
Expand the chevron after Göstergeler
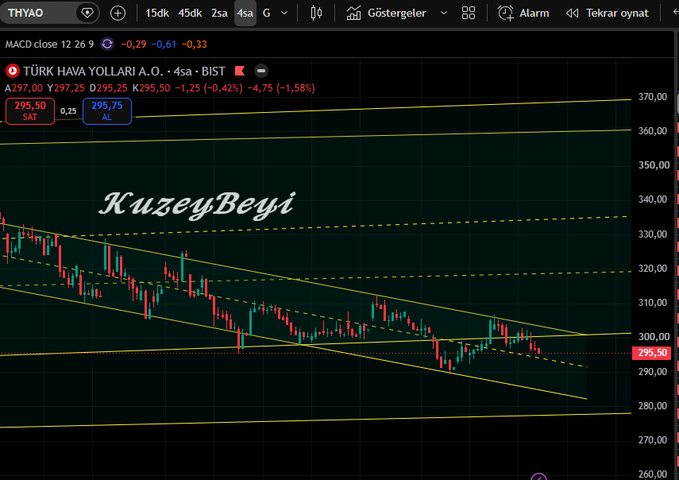point(444,13)
